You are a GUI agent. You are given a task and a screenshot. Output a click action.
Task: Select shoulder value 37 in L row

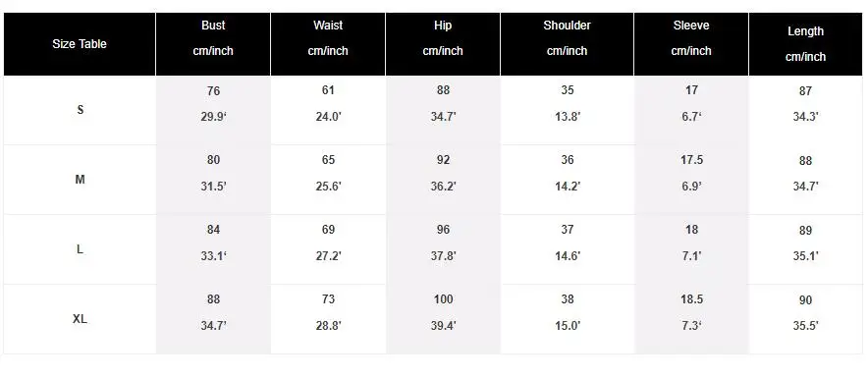(568, 230)
